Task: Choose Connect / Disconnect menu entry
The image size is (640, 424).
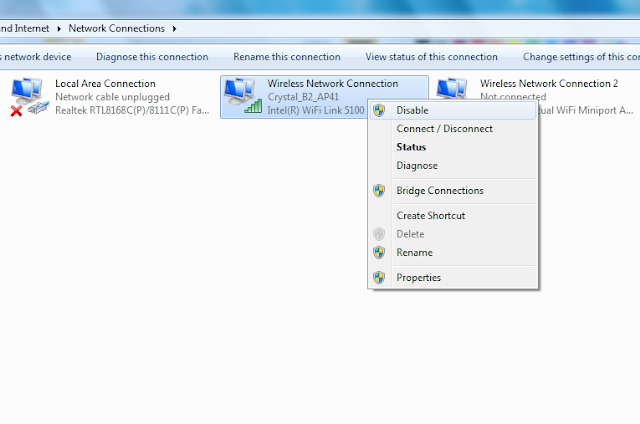Action: coord(453,129)
